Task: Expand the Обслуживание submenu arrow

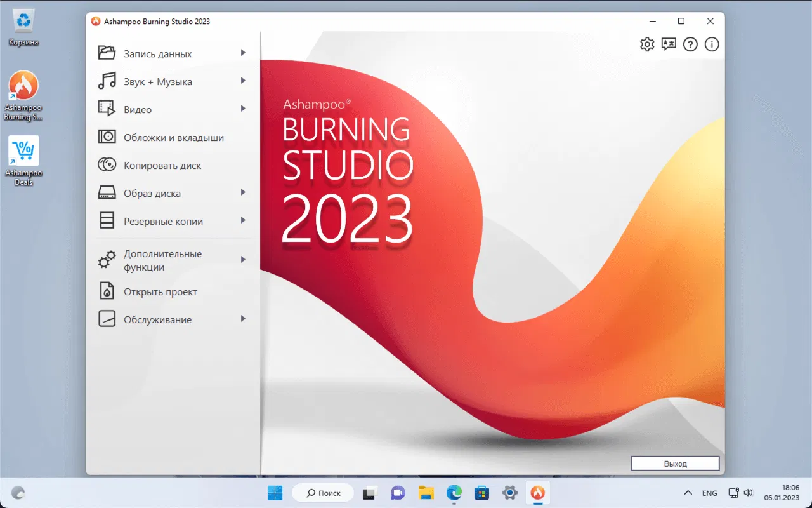Action: pos(243,319)
